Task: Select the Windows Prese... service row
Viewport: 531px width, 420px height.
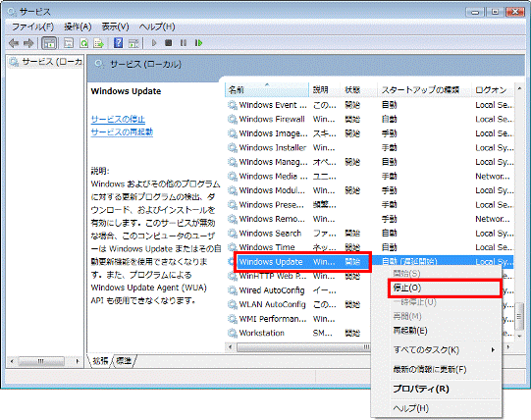Action: 370,205
